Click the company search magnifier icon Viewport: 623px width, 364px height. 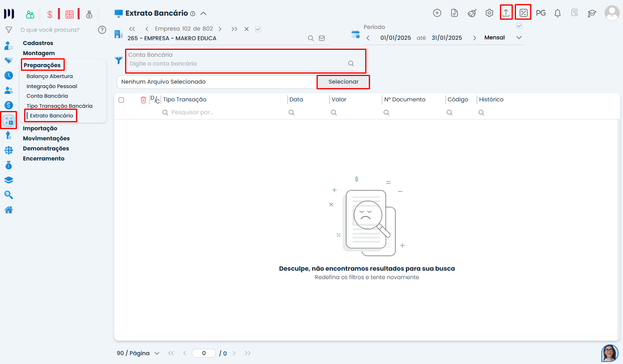[311, 38]
